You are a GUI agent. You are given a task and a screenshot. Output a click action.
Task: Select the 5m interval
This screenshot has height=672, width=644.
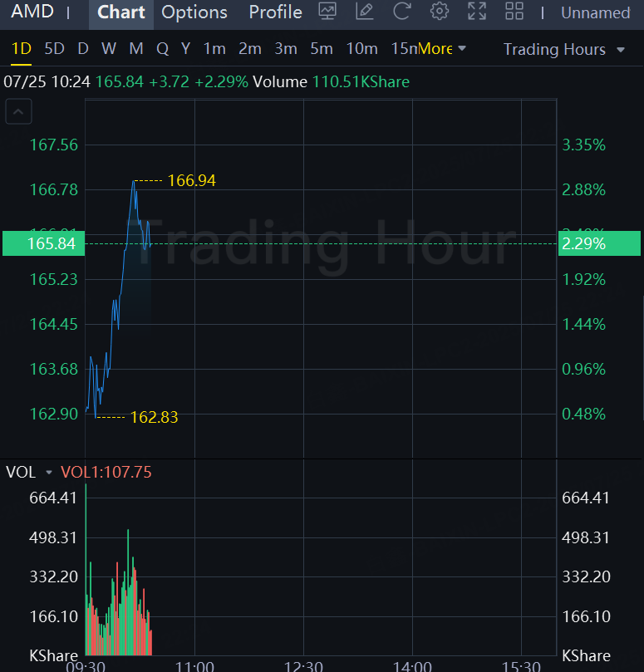[x=322, y=49]
